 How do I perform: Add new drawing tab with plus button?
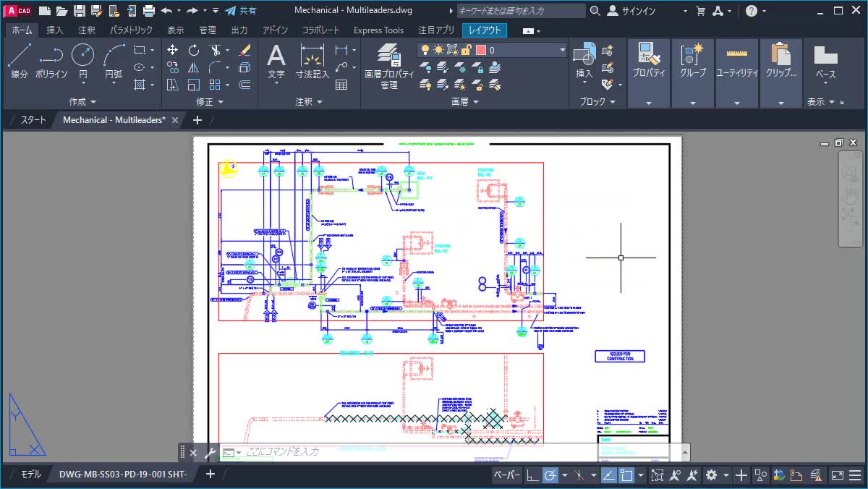pyautogui.click(x=197, y=120)
